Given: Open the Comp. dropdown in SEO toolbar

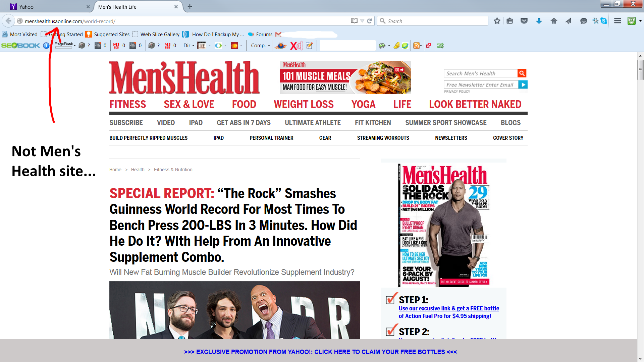Looking at the screenshot, I should [x=260, y=45].
